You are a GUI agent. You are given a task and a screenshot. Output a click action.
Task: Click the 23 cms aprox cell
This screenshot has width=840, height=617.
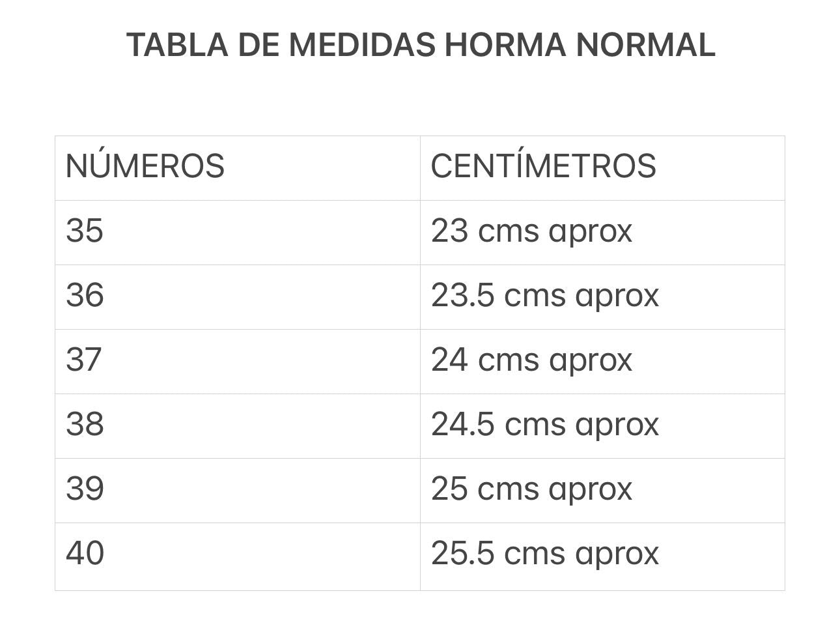(x=531, y=231)
